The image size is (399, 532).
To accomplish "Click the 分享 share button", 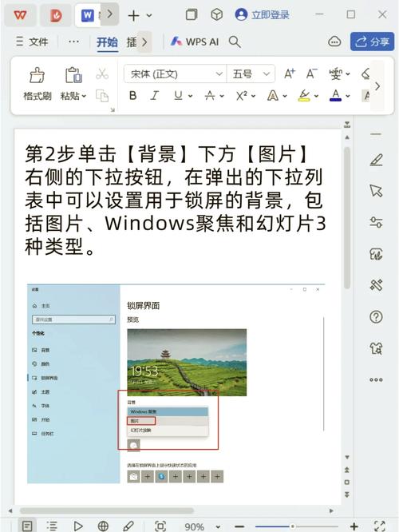I will (x=372, y=42).
